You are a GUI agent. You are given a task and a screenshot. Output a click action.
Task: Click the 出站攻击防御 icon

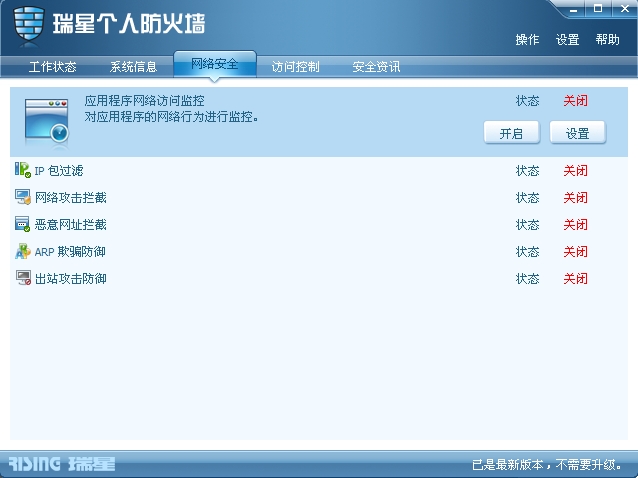tap(23, 278)
